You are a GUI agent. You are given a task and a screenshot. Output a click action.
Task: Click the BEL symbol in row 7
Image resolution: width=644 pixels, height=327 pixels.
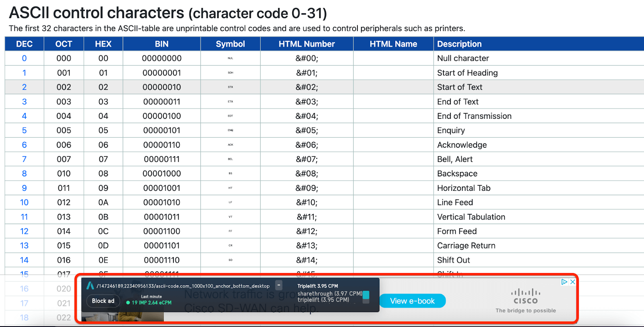pos(230,159)
